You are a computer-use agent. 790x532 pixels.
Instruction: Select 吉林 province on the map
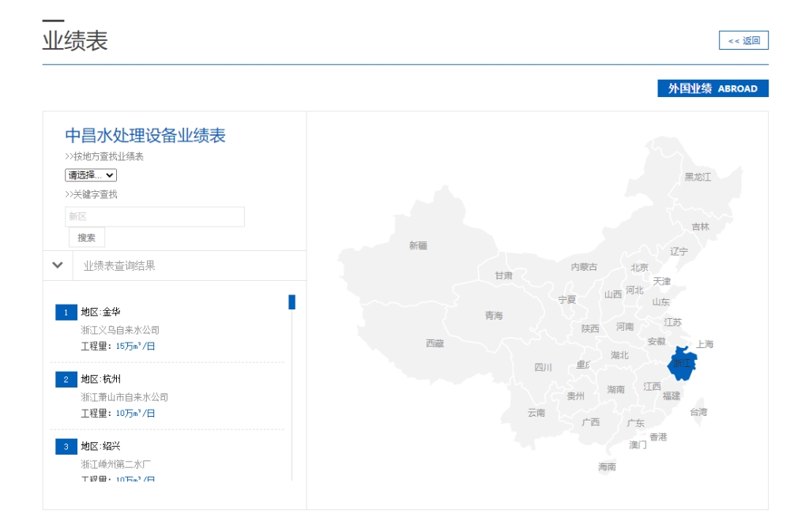[x=700, y=227]
